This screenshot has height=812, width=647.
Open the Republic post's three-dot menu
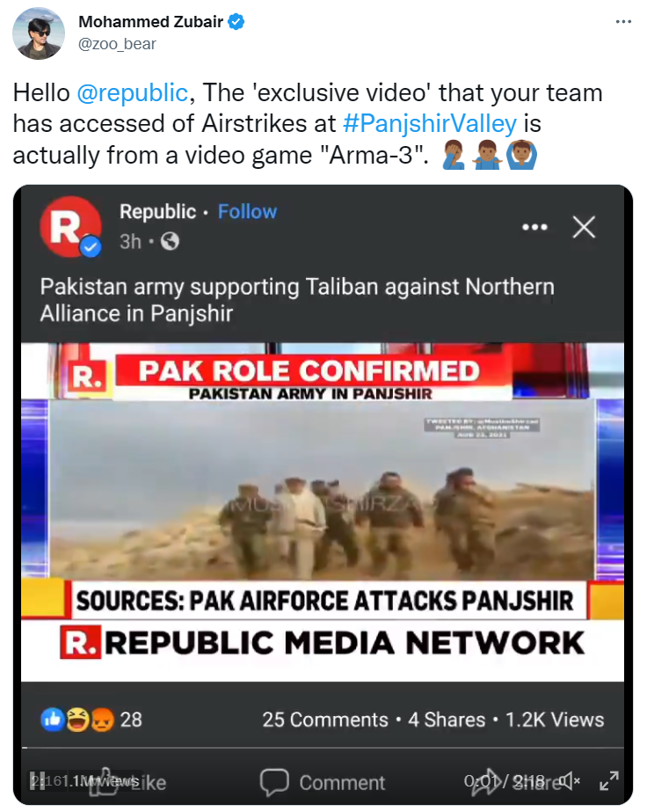(x=534, y=227)
